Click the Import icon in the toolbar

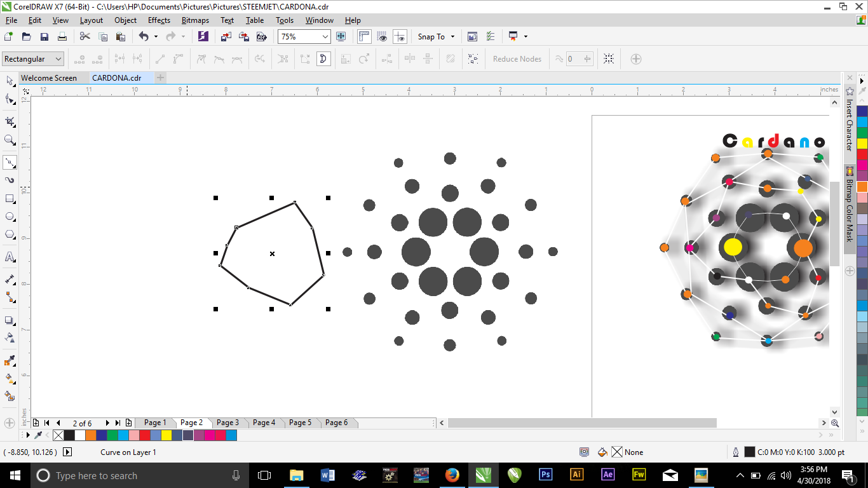coord(226,37)
